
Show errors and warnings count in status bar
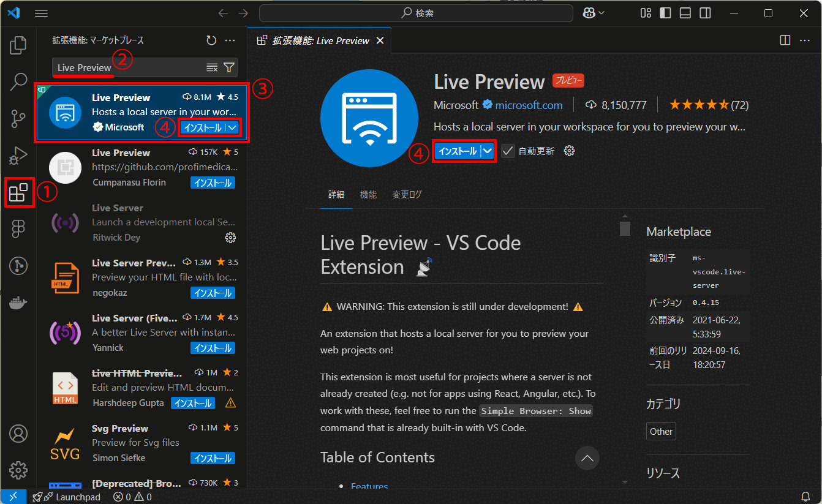(x=132, y=497)
